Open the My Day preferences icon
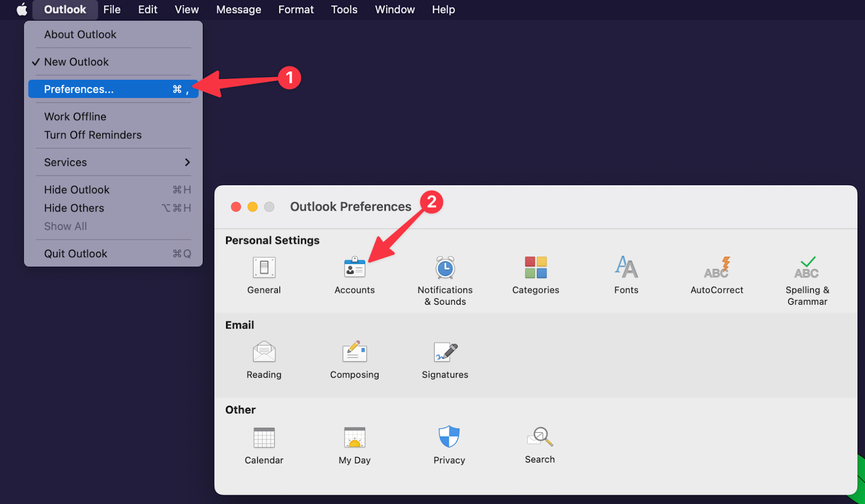The width and height of the screenshot is (865, 504). (355, 438)
